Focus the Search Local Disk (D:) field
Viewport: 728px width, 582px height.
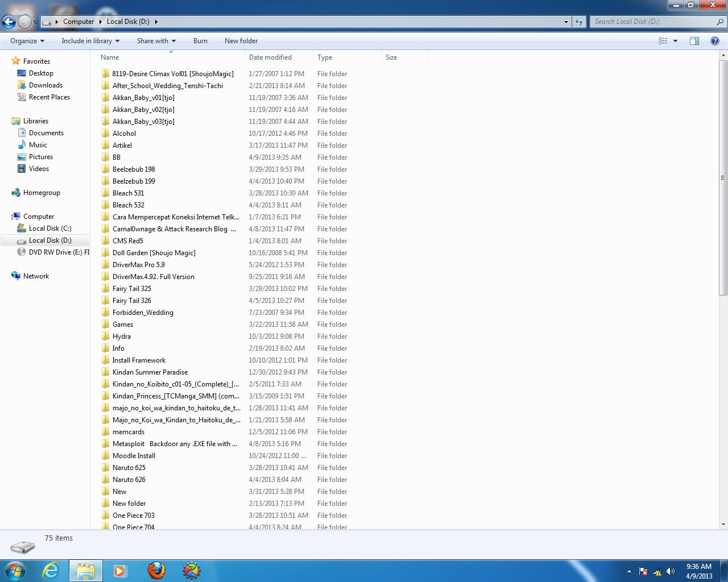pos(652,22)
